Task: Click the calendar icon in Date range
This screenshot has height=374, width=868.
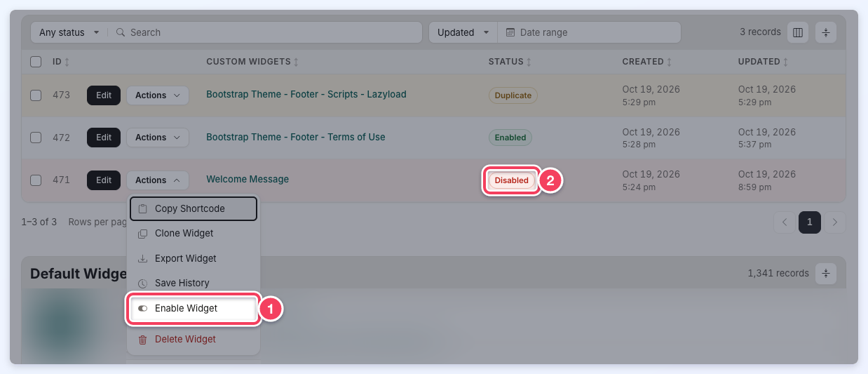Action: coord(510,32)
